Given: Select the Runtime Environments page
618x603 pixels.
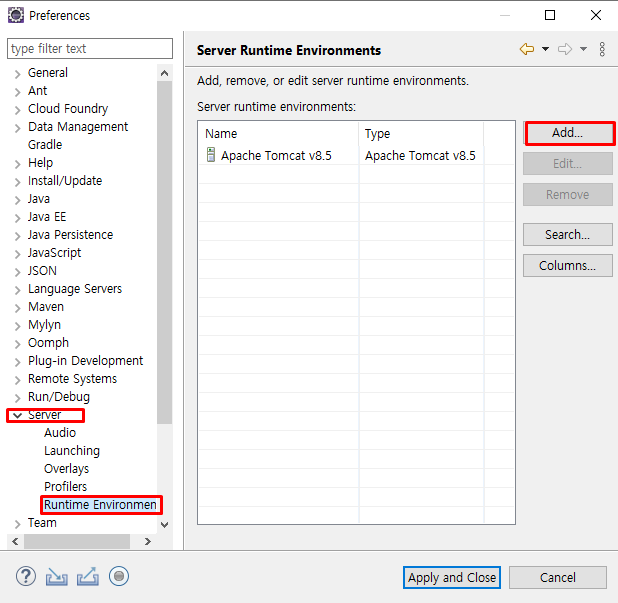Looking at the screenshot, I should 100,505.
